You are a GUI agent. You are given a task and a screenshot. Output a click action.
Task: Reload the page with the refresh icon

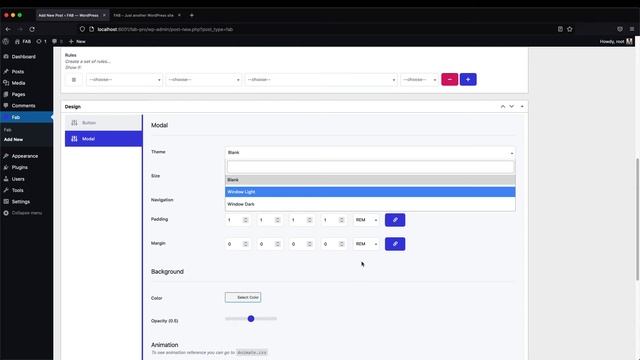[x=32, y=29]
